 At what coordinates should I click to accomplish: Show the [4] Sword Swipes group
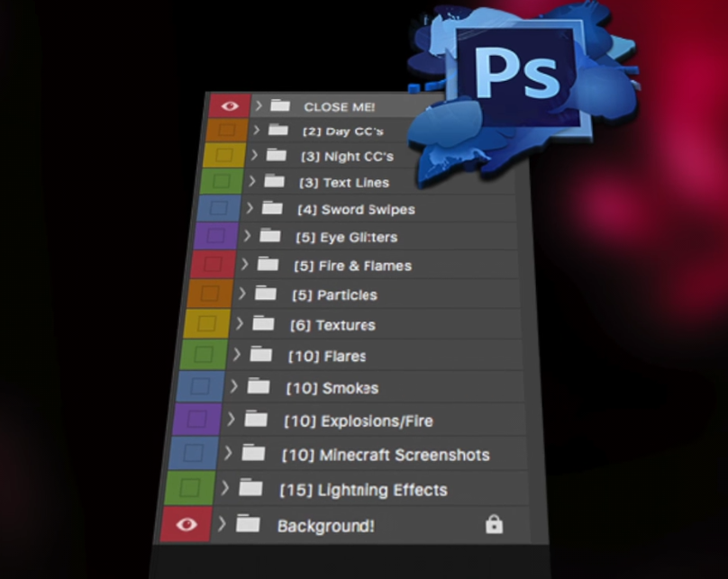coord(218,208)
